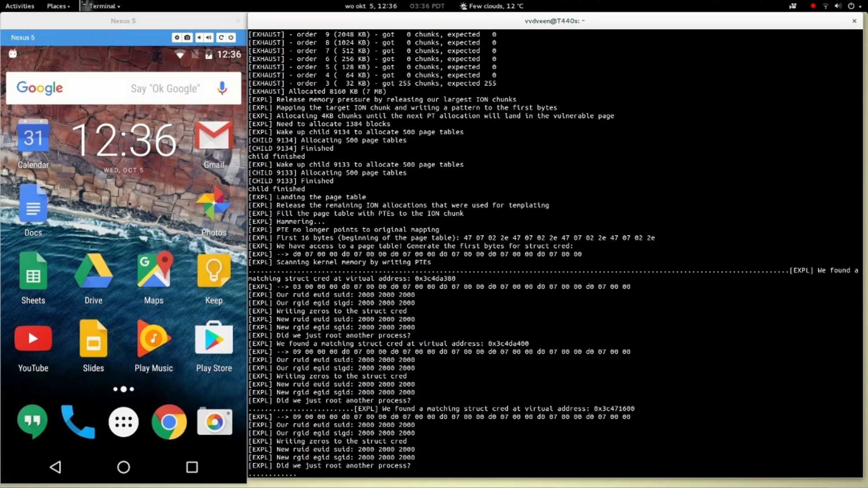The height and width of the screenshot is (488, 868).
Task: Tap the Android recent apps button
Action: [x=192, y=467]
